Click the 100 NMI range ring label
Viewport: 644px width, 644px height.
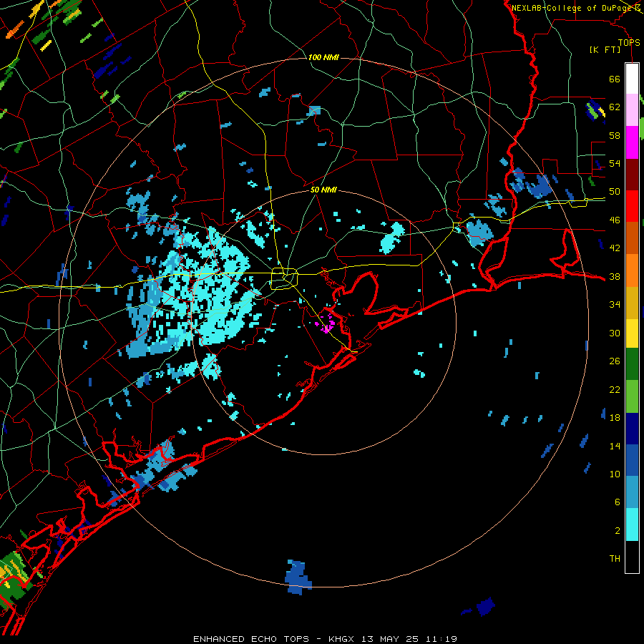tap(323, 57)
